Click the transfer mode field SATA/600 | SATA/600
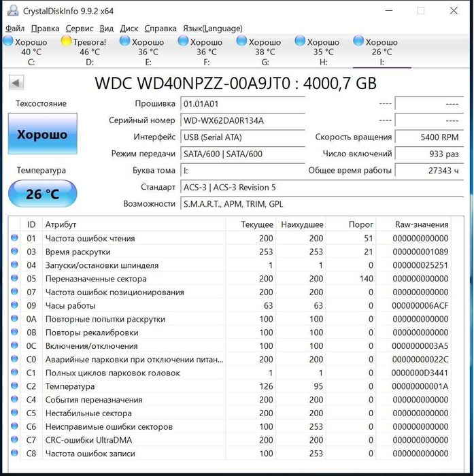474x476 pixels. (x=243, y=154)
